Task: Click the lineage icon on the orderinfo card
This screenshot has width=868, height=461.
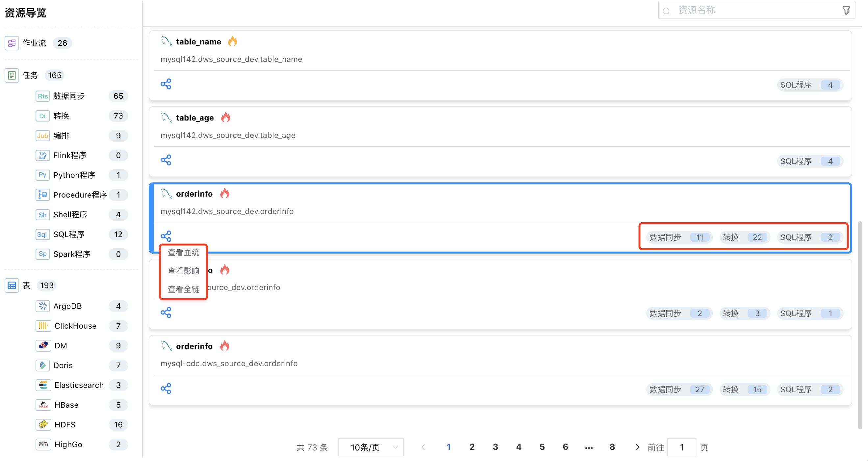Action: [x=166, y=235]
